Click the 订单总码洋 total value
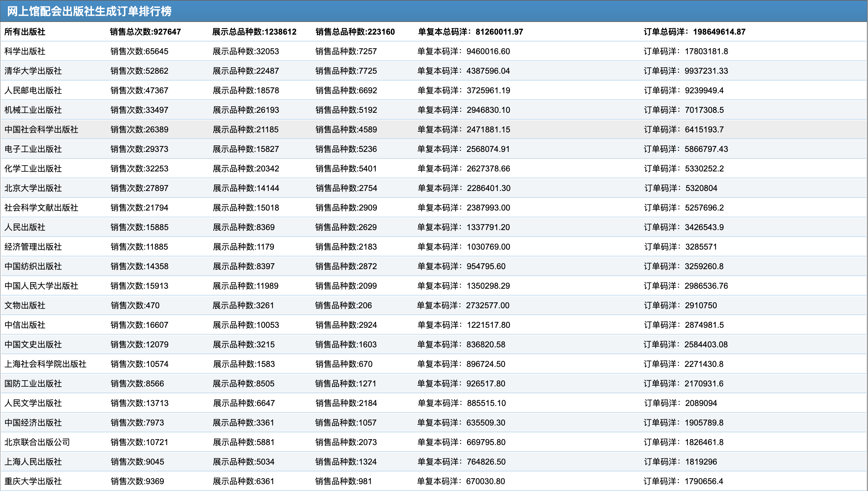This screenshot has width=868, height=491. click(x=719, y=32)
